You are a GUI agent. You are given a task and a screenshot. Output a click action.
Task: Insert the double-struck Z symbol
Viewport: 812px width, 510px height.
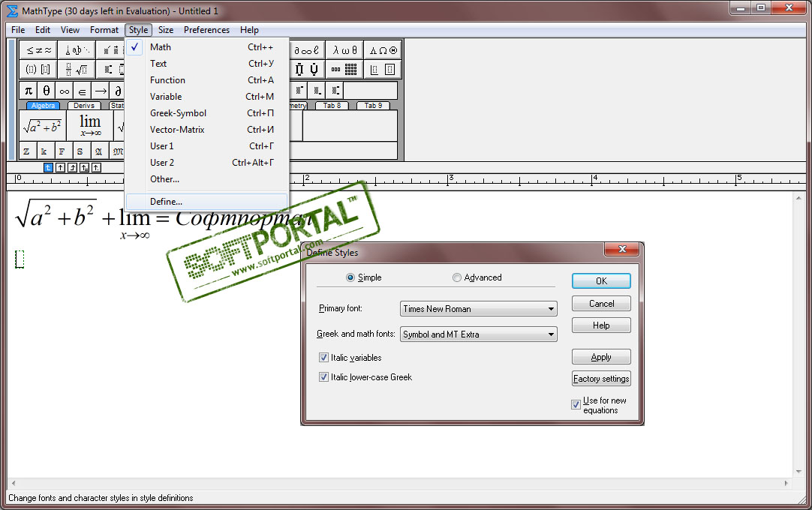(x=26, y=151)
